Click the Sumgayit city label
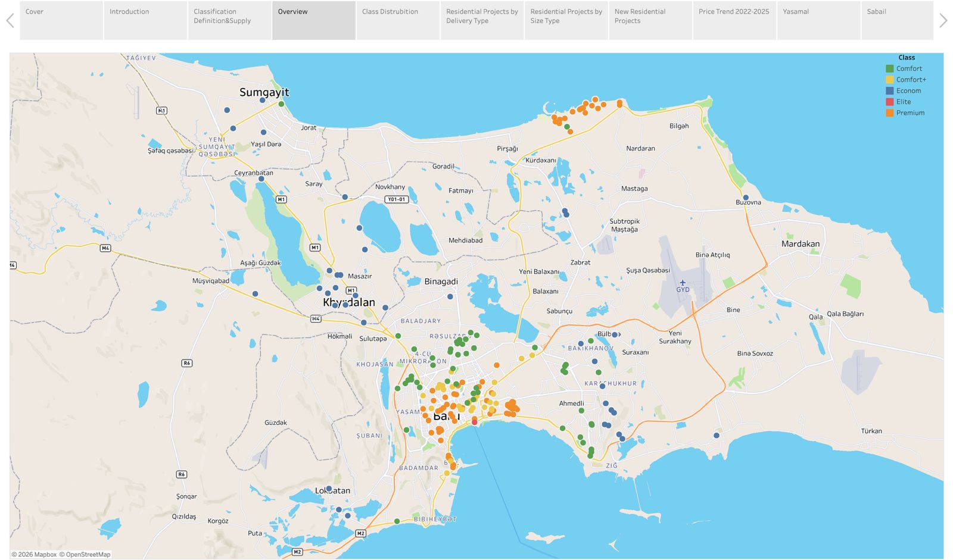The height and width of the screenshot is (560, 953). tap(264, 92)
